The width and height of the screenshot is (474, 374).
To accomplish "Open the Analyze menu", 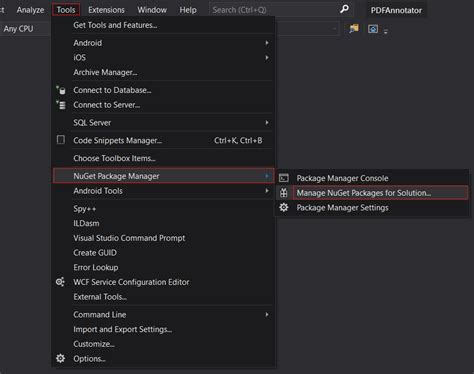I will coord(30,10).
